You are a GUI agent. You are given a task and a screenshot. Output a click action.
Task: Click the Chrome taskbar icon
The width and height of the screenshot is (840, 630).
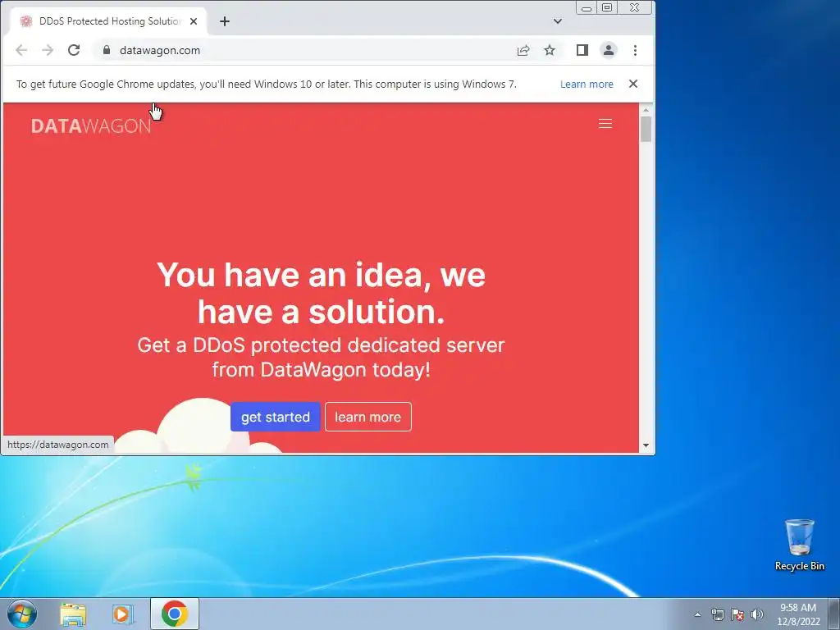coord(175,614)
